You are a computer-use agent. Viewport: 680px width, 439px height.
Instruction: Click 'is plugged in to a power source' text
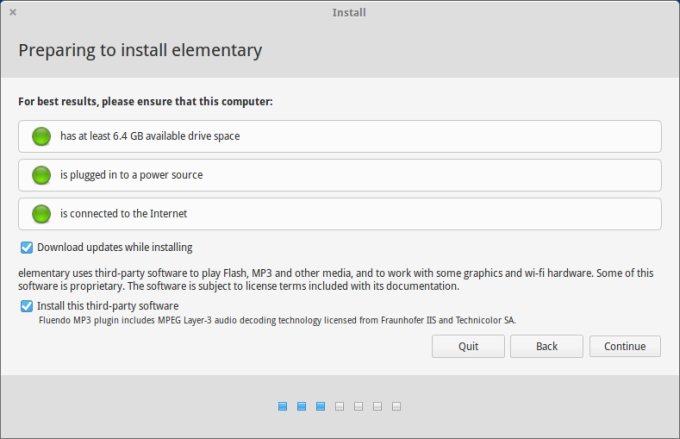pos(131,175)
